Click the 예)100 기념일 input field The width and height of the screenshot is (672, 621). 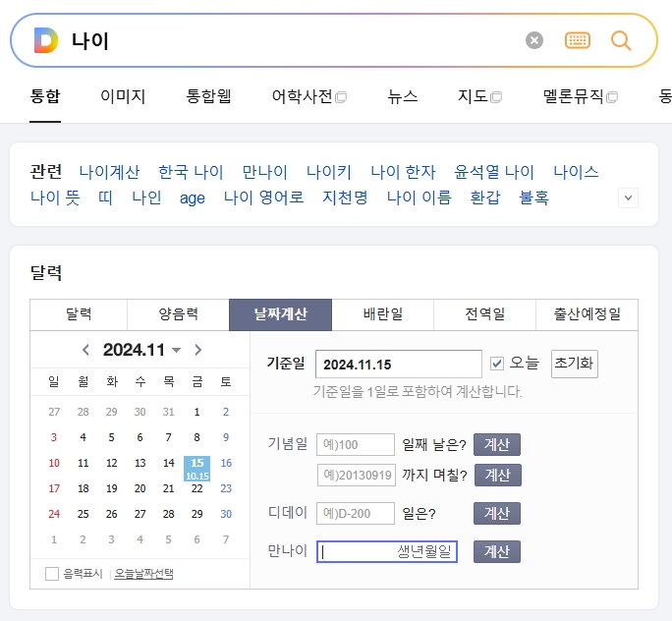tap(356, 444)
